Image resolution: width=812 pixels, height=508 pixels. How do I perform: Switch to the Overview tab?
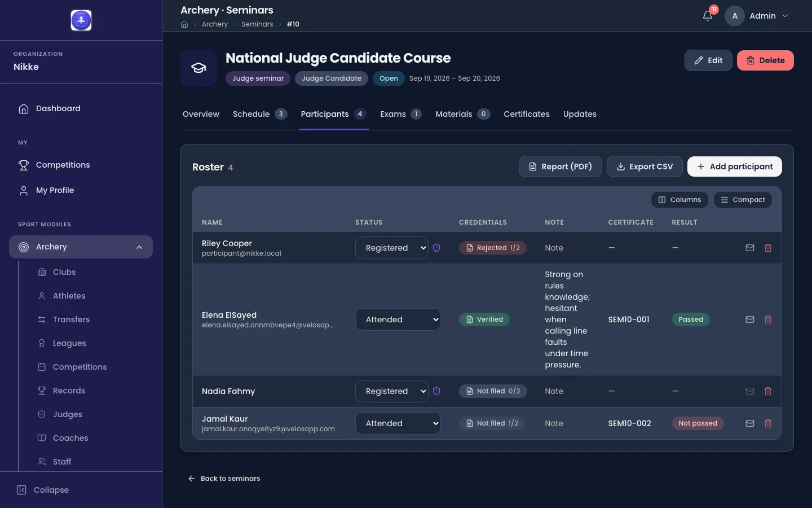(x=201, y=114)
